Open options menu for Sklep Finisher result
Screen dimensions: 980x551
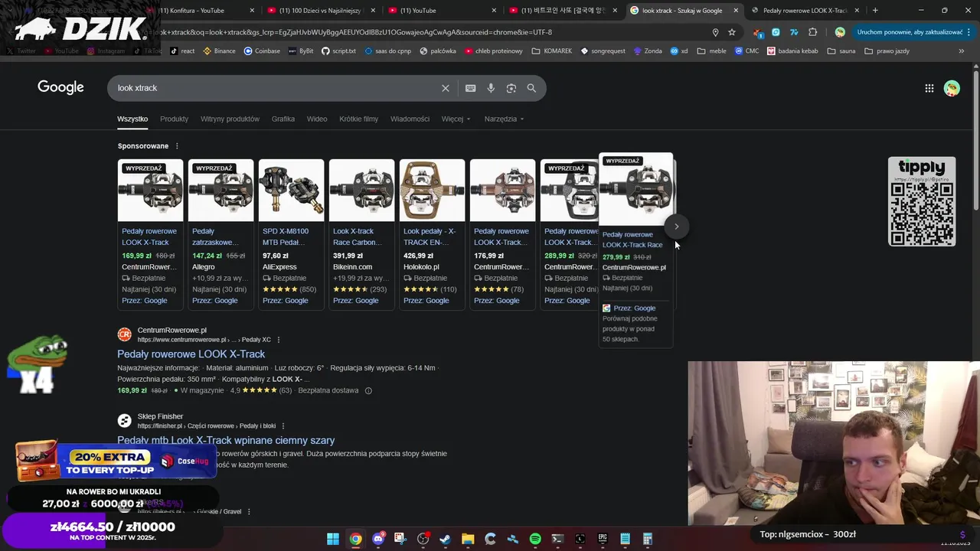[x=283, y=426]
